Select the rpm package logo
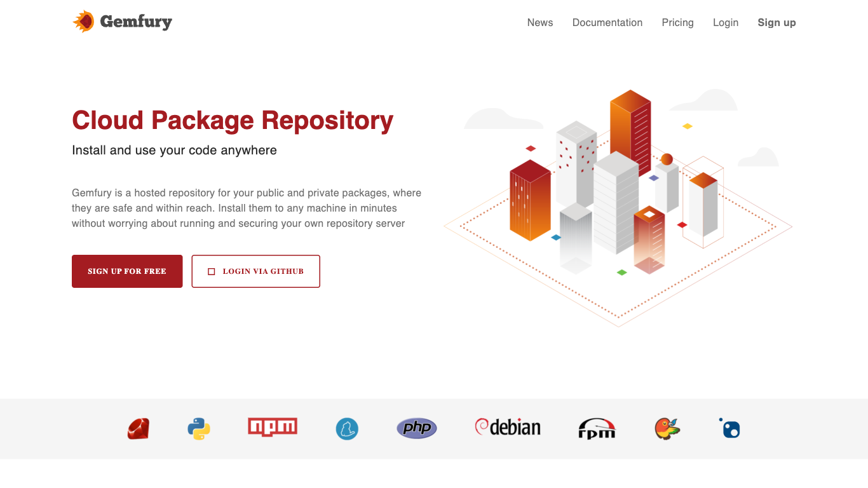 pyautogui.click(x=597, y=429)
